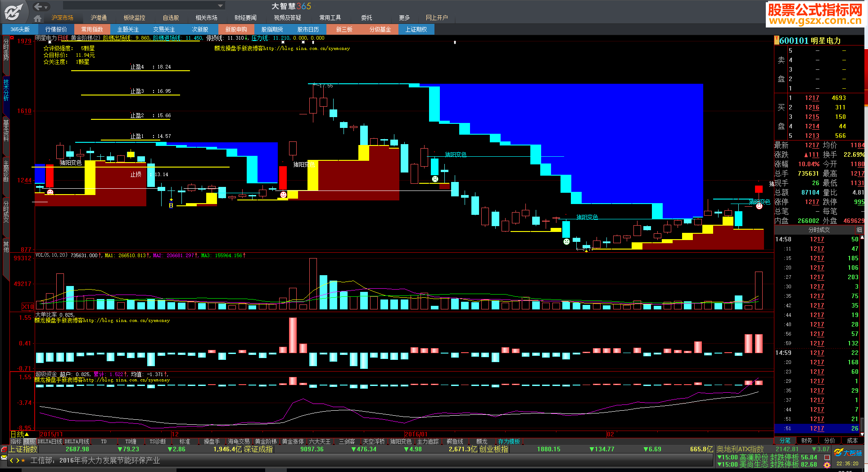Switch to the 新三板 tab

[x=344, y=29]
